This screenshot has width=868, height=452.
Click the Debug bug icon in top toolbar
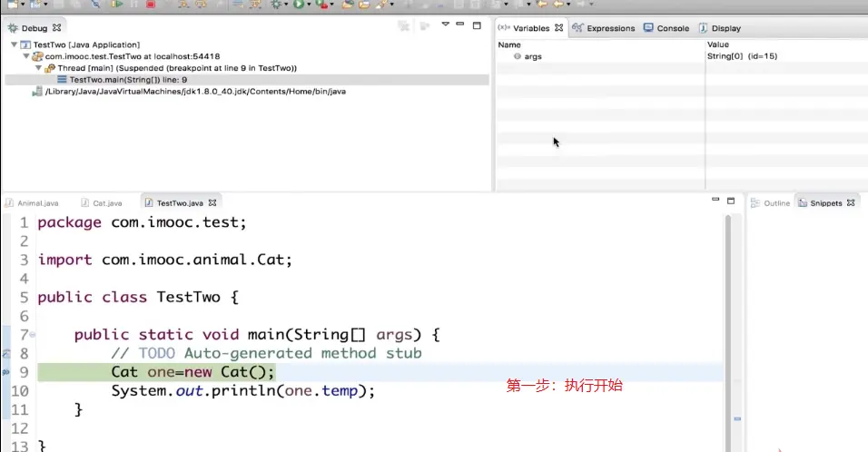click(276, 5)
